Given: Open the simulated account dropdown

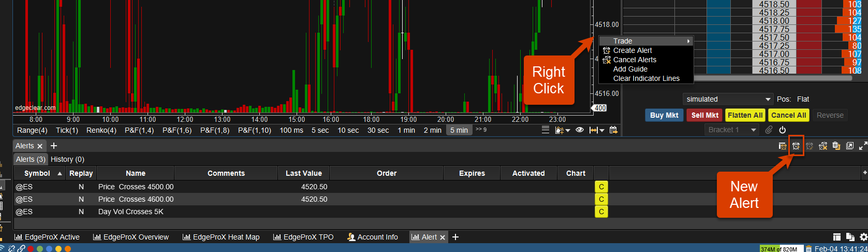Looking at the screenshot, I should pyautogui.click(x=728, y=99).
